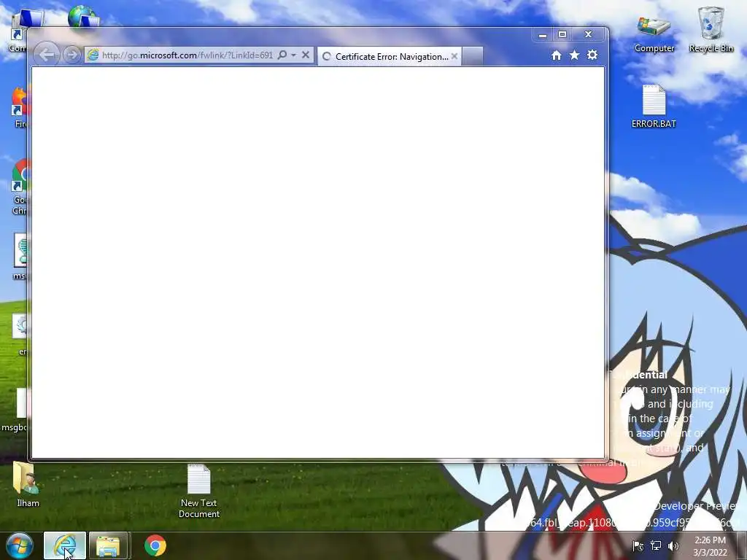Click the search magnifier in address bar
The height and width of the screenshot is (560, 747).
pos(282,55)
